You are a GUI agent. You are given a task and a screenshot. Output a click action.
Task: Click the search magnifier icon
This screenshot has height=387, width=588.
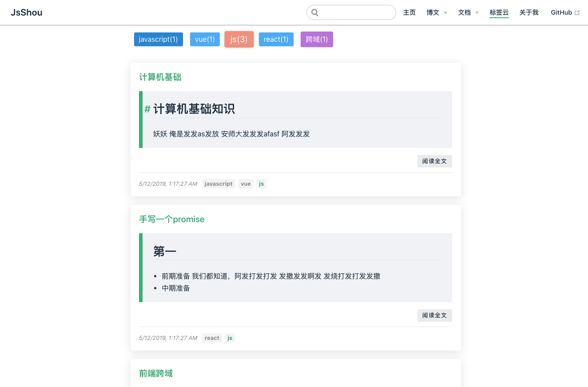314,12
